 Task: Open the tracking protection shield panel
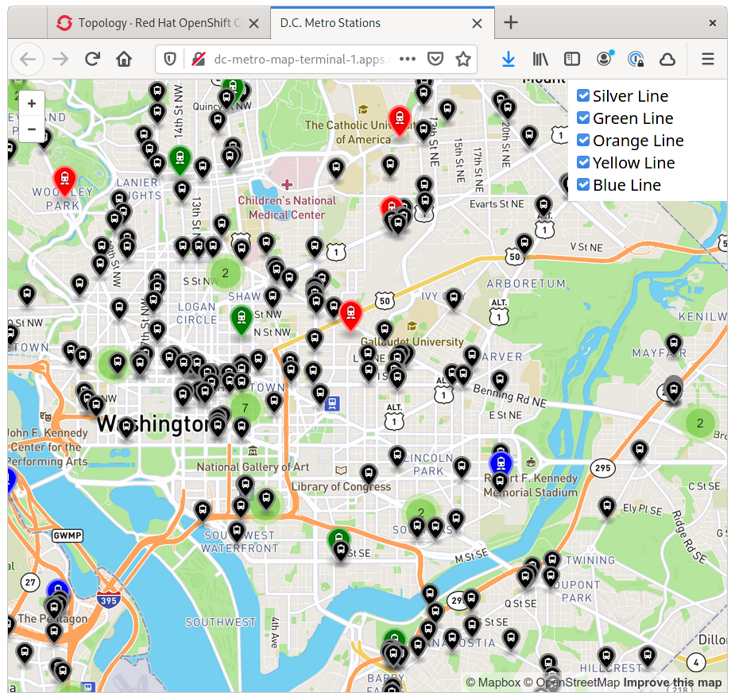[x=170, y=59]
